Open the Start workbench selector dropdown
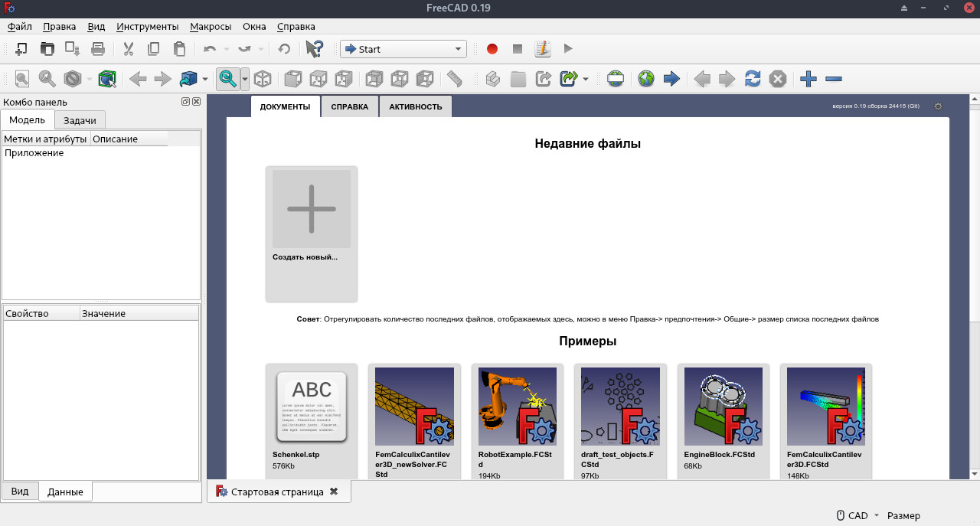Screen dimensions: 980x526 tap(459, 48)
